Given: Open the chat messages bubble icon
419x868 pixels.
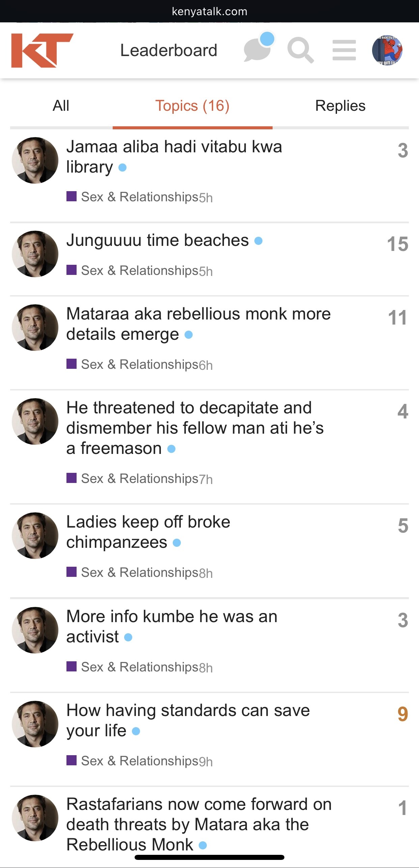Looking at the screenshot, I should (257, 51).
